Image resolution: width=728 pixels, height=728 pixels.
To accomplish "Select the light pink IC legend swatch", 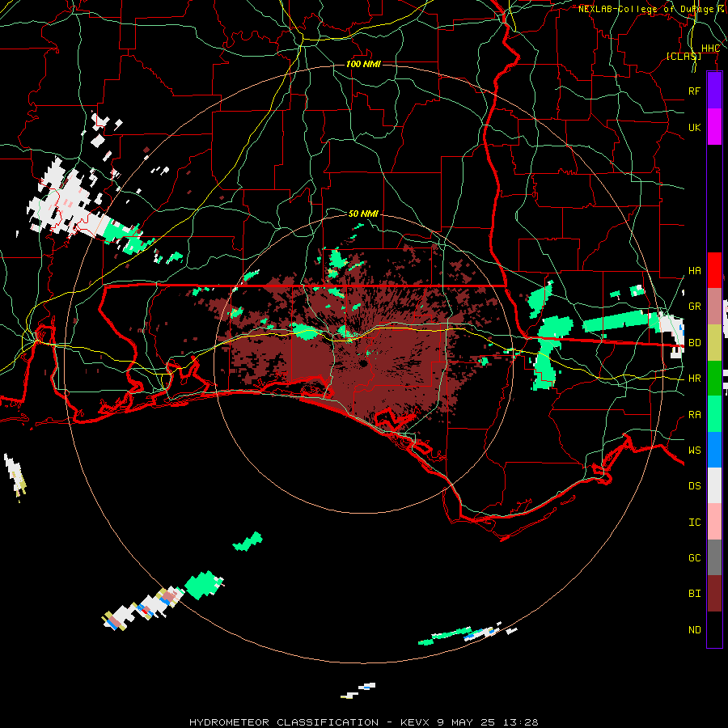I will (x=714, y=522).
